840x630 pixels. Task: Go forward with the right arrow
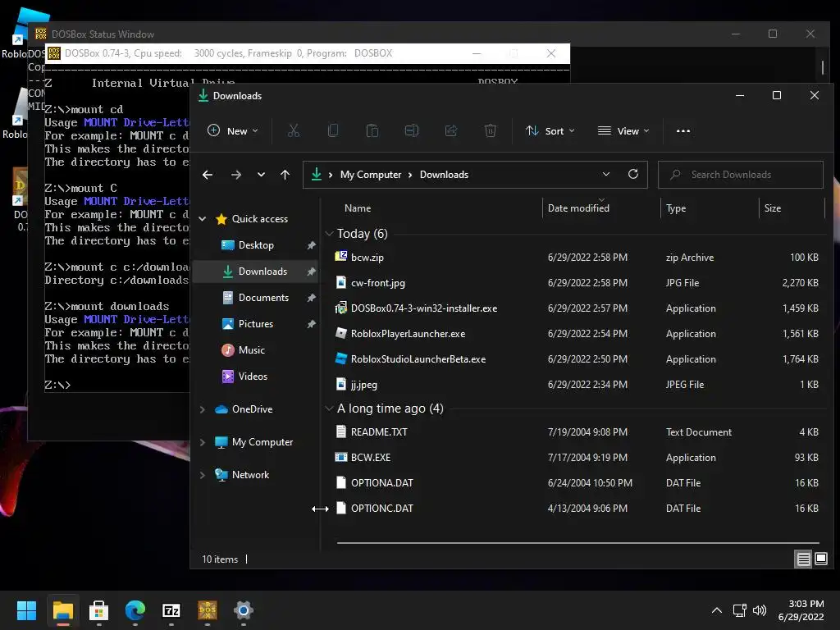click(235, 175)
